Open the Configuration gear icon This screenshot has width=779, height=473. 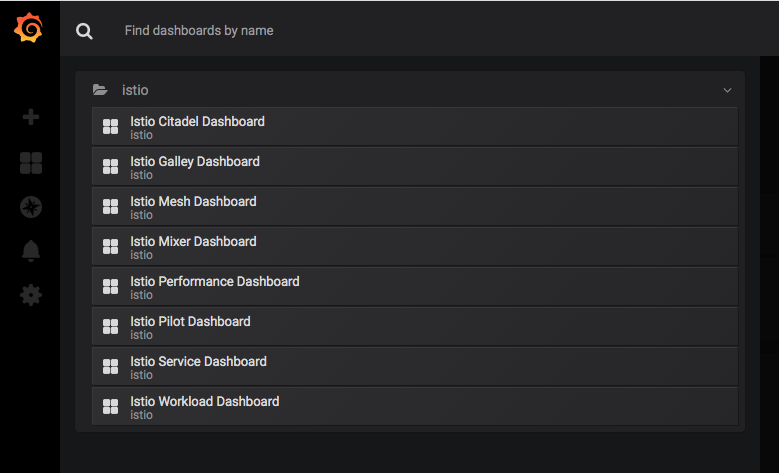click(x=30, y=295)
